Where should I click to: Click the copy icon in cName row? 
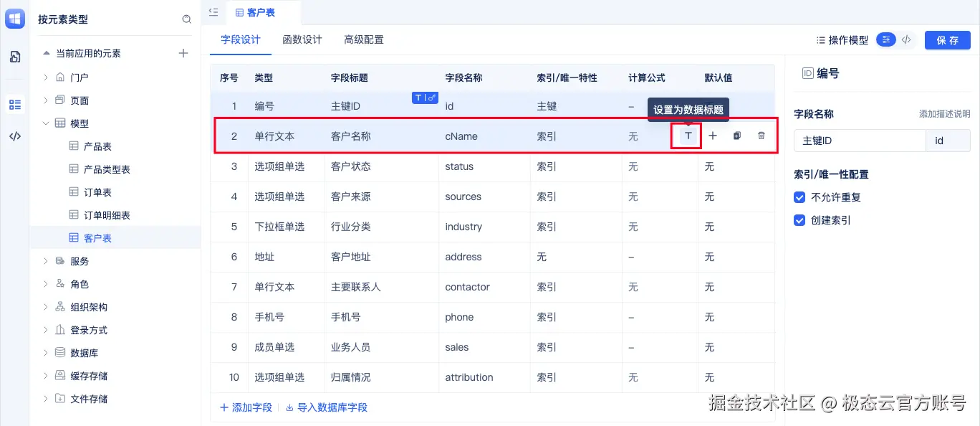(x=737, y=136)
